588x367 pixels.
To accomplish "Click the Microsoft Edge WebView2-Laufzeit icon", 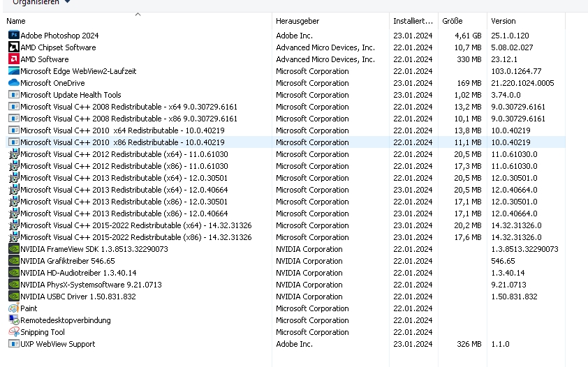I will [x=13, y=70].
